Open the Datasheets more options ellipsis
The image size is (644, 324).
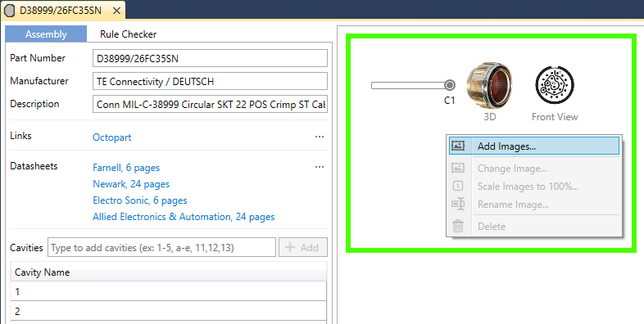(319, 167)
